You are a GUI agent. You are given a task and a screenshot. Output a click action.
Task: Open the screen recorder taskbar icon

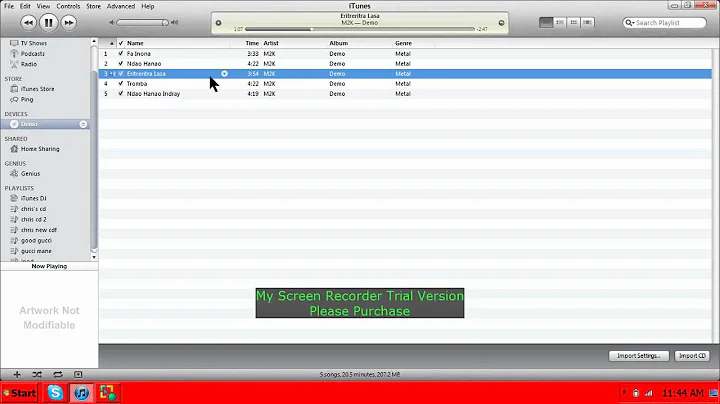(x=108, y=393)
